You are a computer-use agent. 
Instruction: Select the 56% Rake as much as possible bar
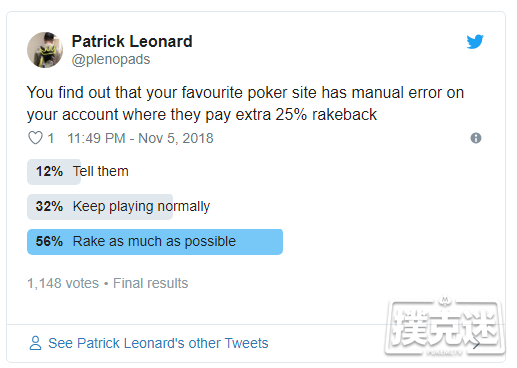click(x=155, y=242)
